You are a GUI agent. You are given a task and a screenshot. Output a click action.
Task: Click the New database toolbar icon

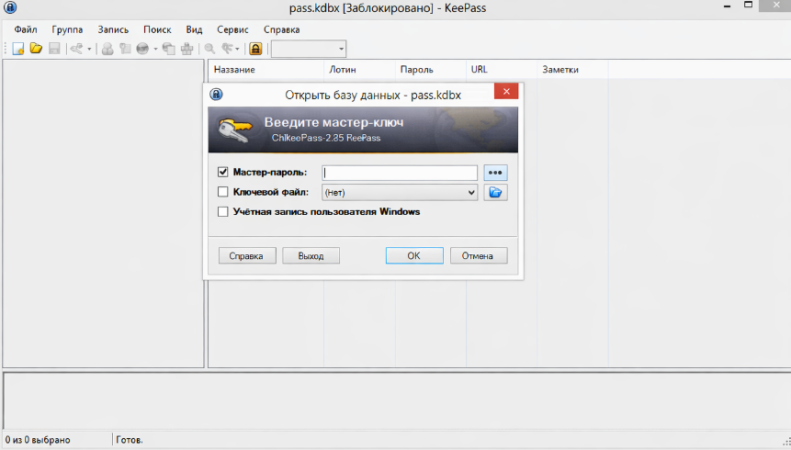pos(18,48)
